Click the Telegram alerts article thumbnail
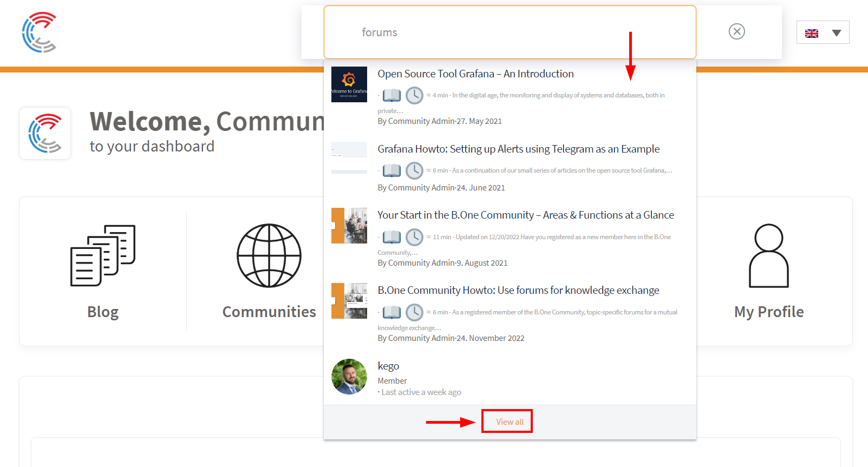The height and width of the screenshot is (467, 868). pos(349,158)
